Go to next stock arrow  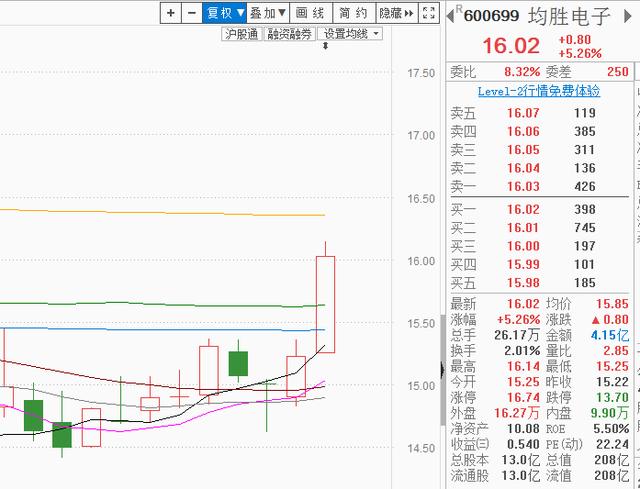[628, 16]
